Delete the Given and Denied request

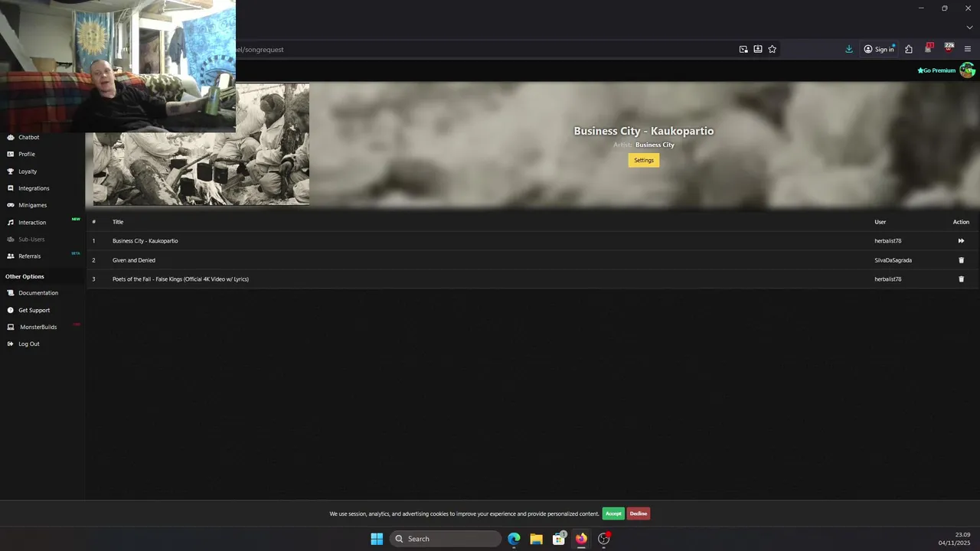(962, 260)
